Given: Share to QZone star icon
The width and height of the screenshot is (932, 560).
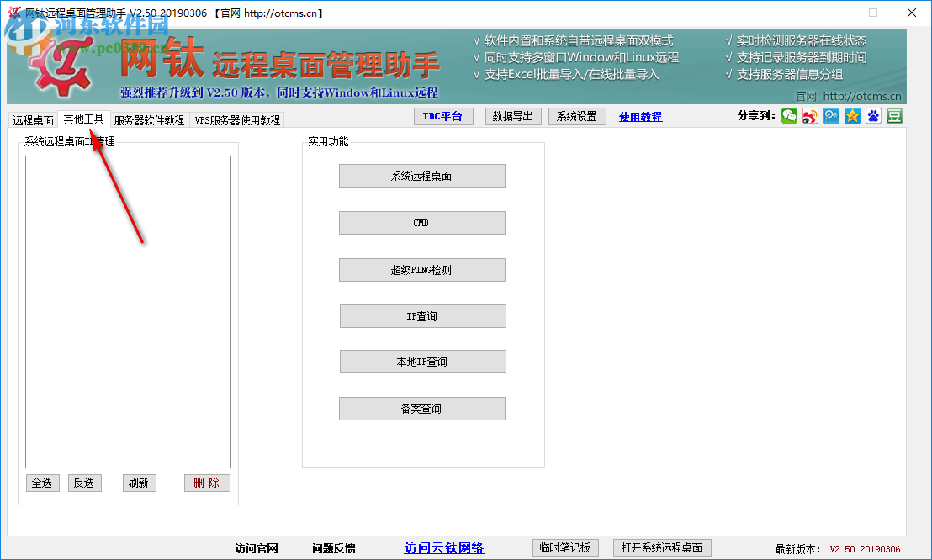Looking at the screenshot, I should pyautogui.click(x=852, y=115).
